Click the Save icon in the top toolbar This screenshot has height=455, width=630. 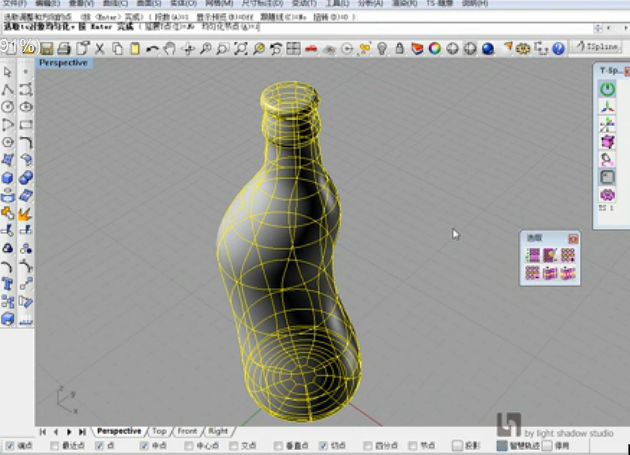(x=47, y=48)
